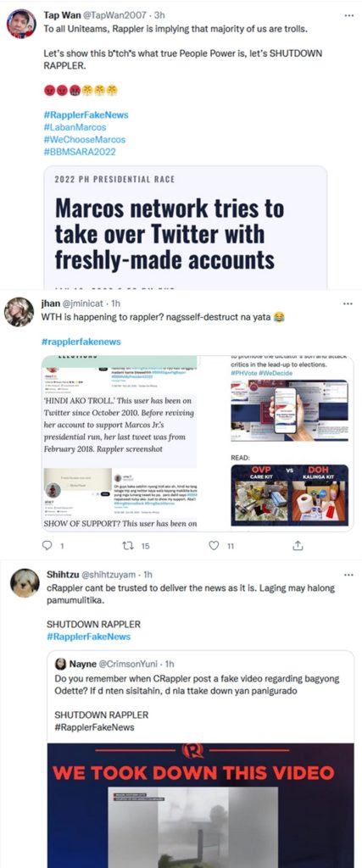362x868 pixels.
Task: Open Tap Wan's profile avatar
Action: [21, 24]
